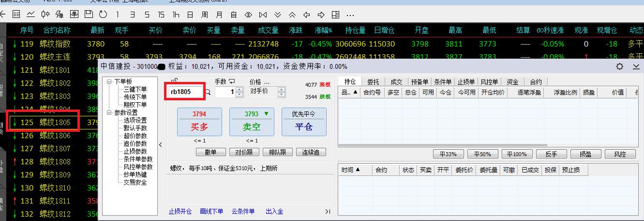Viewport: 644px width, 221px height.
Task: Click the rb1805 contract code input field
Action: pos(185,92)
